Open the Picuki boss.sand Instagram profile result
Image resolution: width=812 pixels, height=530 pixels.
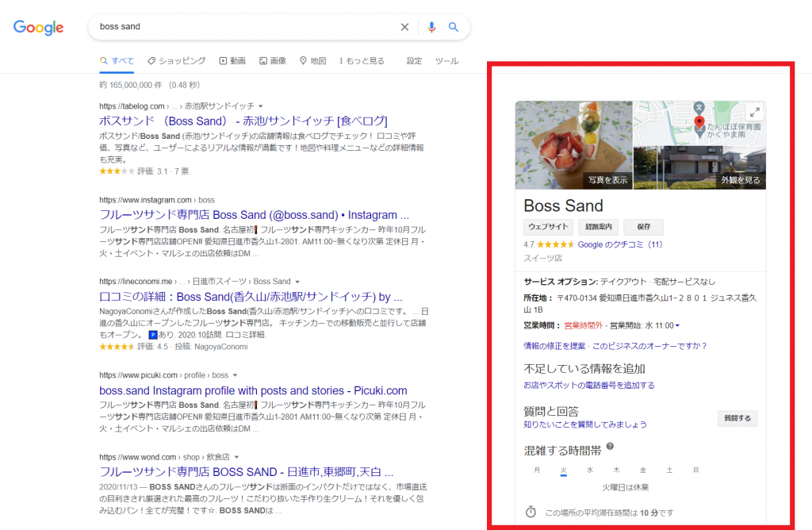[x=253, y=390]
